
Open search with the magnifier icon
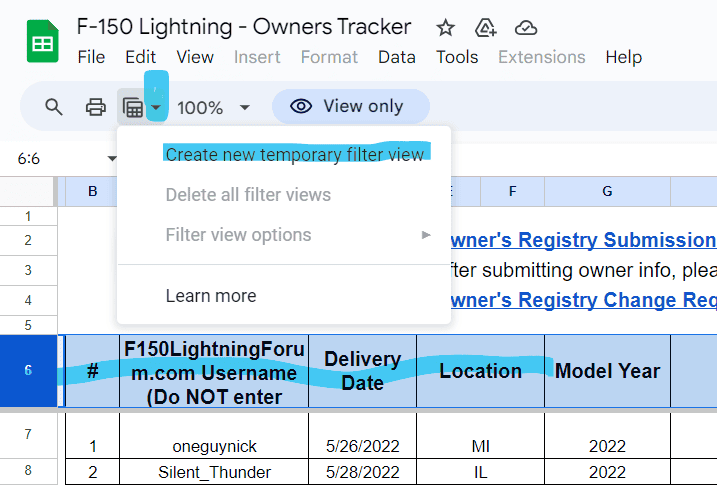[54, 107]
